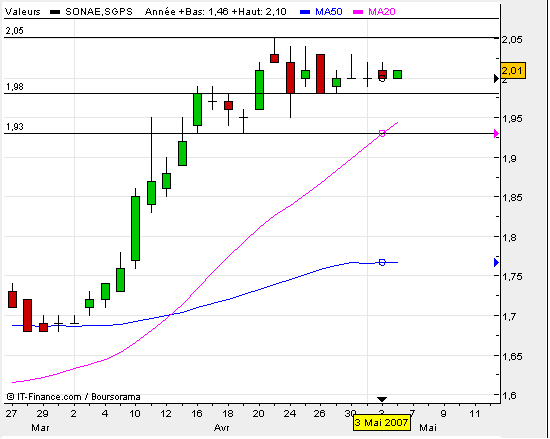This screenshot has width=550, height=439.
Task: Click the black price arrow on the axis
Action: (x=496, y=79)
